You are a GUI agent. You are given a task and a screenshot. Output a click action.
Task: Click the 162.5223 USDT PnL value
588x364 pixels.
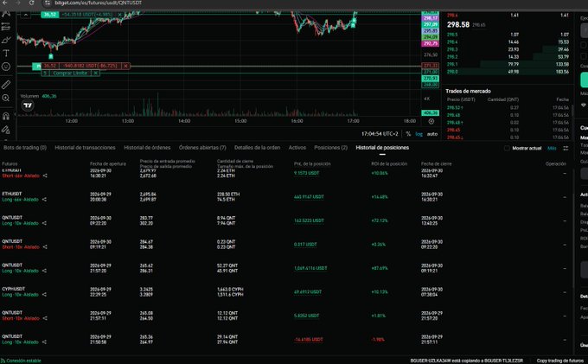pos(309,220)
